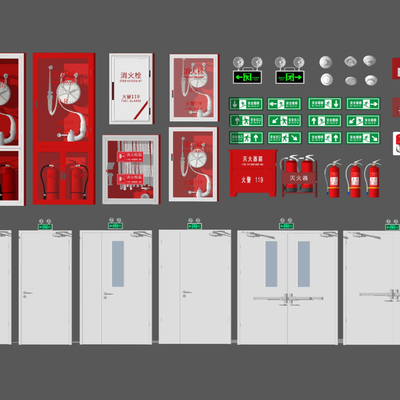Click the 火警119 text on white hydrant box
The width and height of the screenshot is (400, 400).
tap(131, 97)
